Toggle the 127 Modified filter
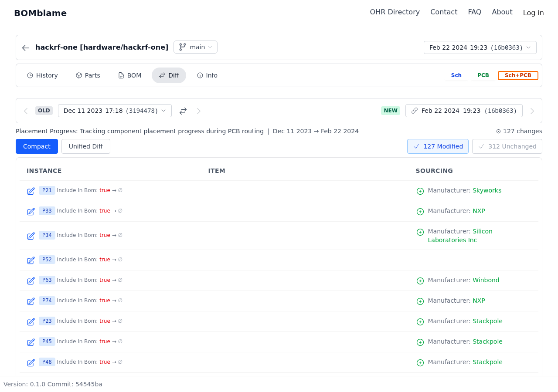The height and width of the screenshot is (392, 558). click(438, 146)
